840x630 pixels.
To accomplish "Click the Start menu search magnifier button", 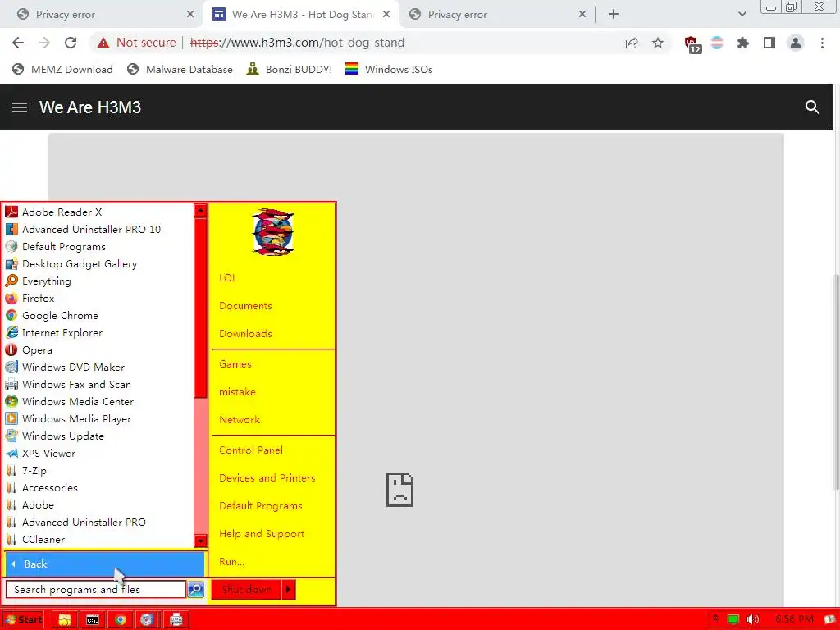I will click(x=195, y=589).
